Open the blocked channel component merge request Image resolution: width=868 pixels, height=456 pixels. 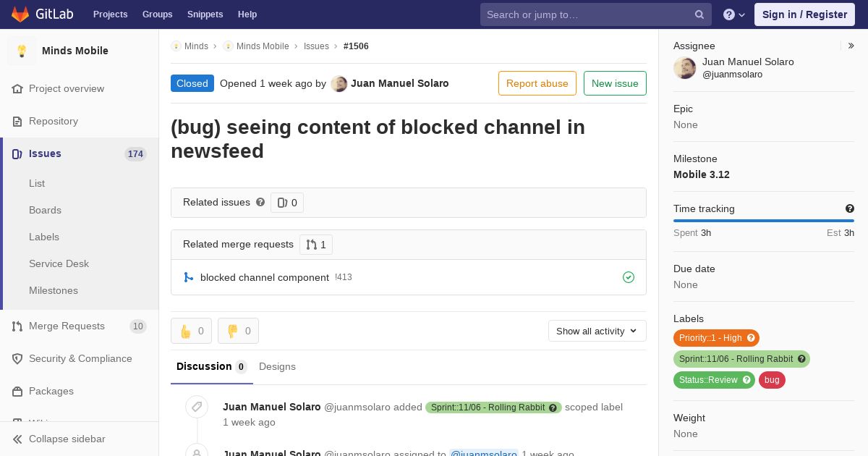pos(265,277)
